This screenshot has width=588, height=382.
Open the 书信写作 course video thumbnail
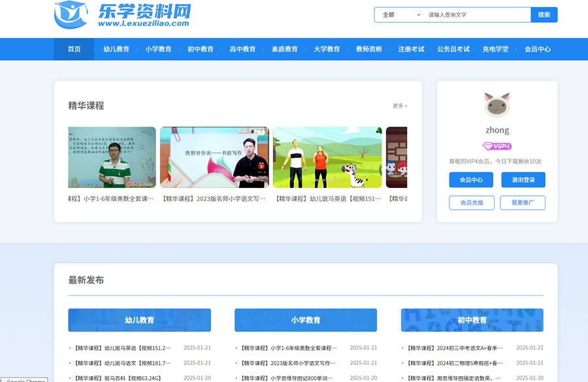pos(214,157)
